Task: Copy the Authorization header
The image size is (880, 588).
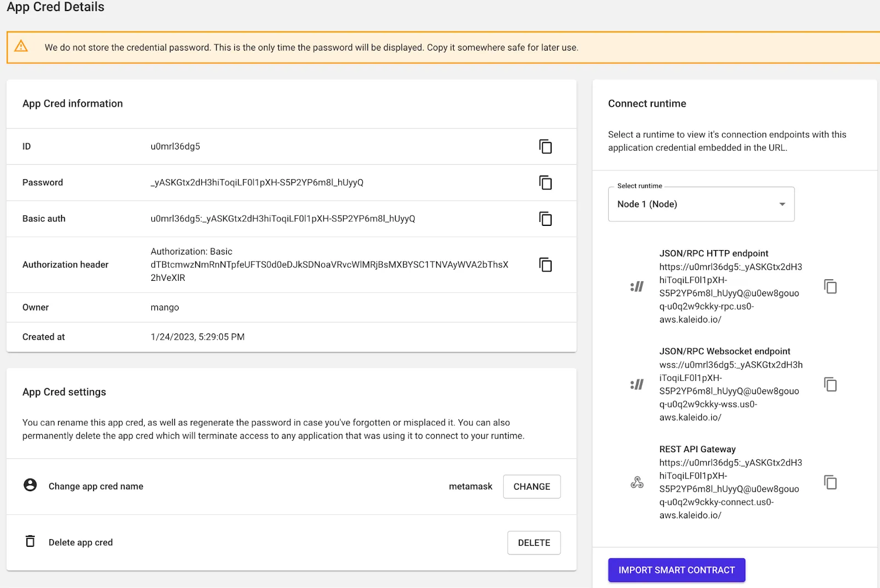Action: 545,265
